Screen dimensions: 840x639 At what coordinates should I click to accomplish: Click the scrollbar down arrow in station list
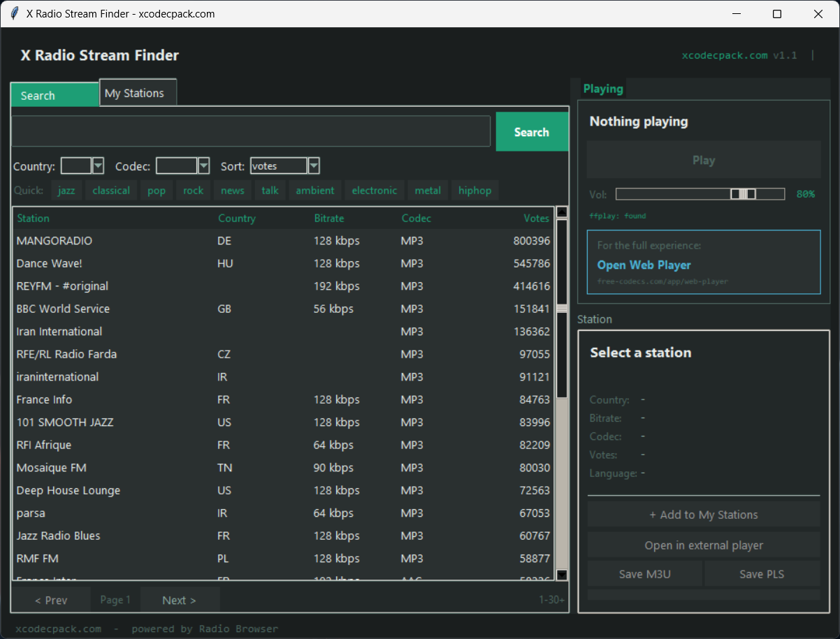tap(562, 574)
